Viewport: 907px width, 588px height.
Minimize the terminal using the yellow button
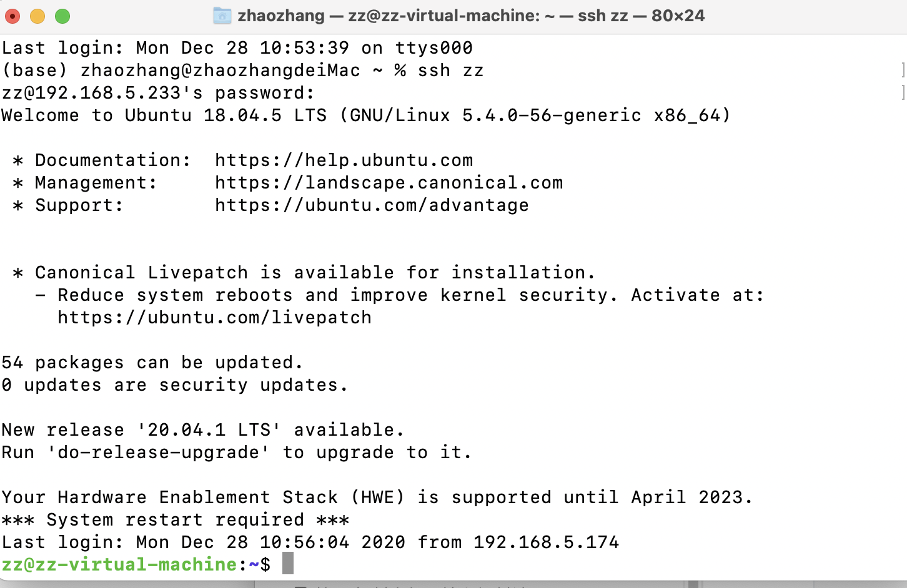coord(37,16)
